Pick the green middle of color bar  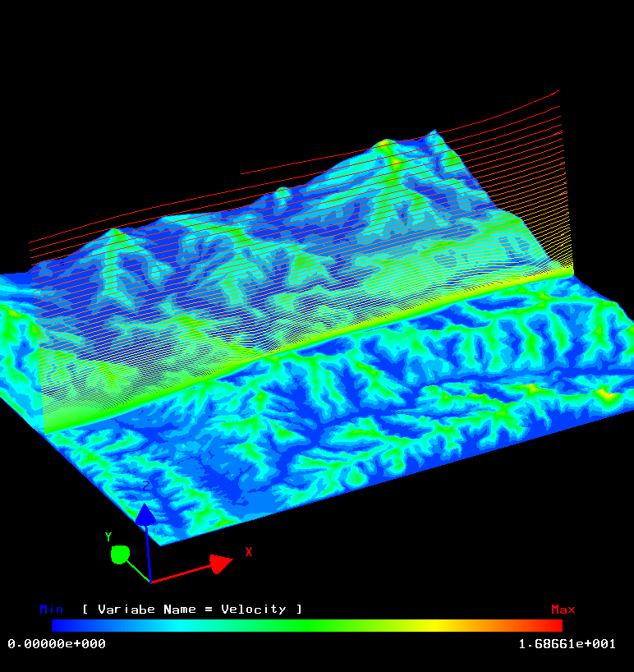tap(307, 625)
